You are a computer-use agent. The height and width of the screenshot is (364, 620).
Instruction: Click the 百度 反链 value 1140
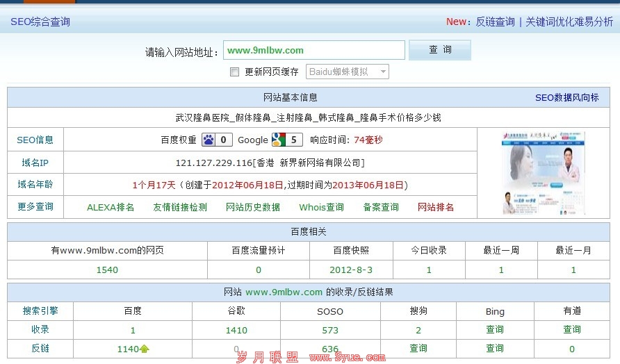coord(128,349)
